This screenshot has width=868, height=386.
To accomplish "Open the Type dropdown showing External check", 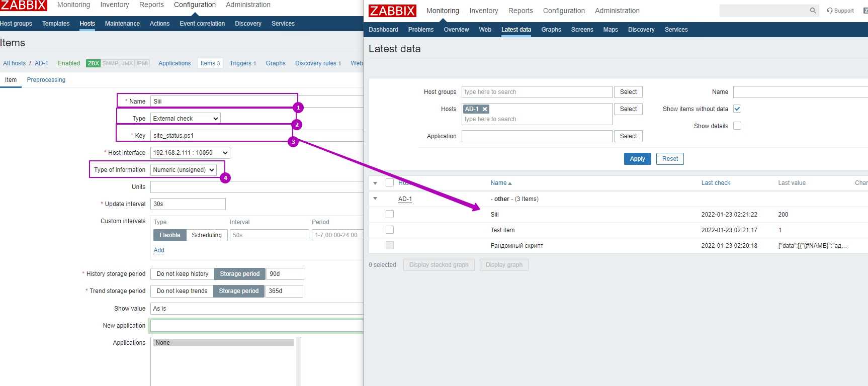I will [x=185, y=119].
